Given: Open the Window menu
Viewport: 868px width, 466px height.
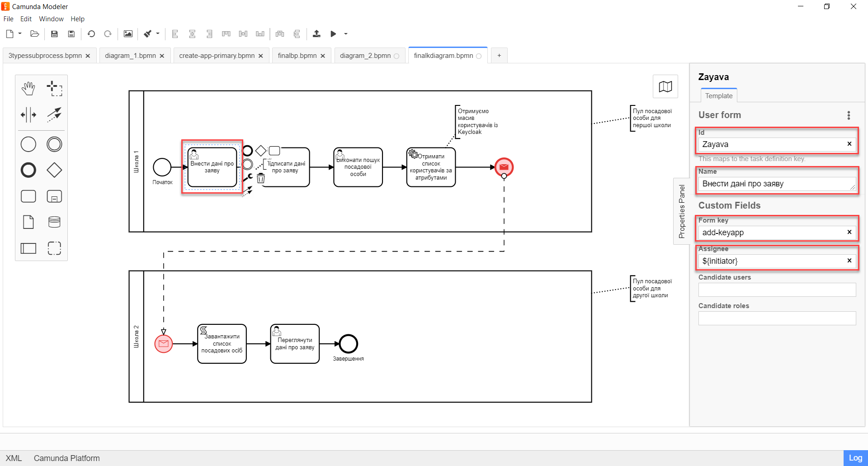Looking at the screenshot, I should coord(51,19).
